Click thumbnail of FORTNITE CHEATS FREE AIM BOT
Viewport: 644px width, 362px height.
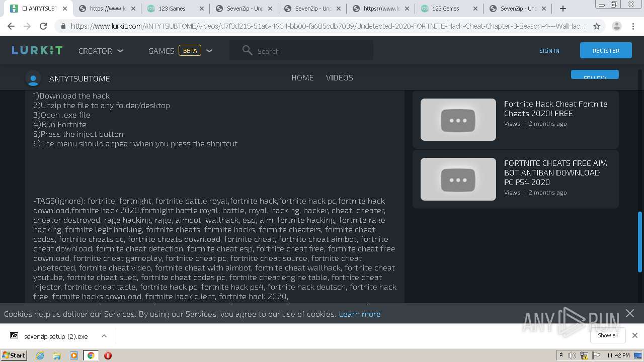458,179
